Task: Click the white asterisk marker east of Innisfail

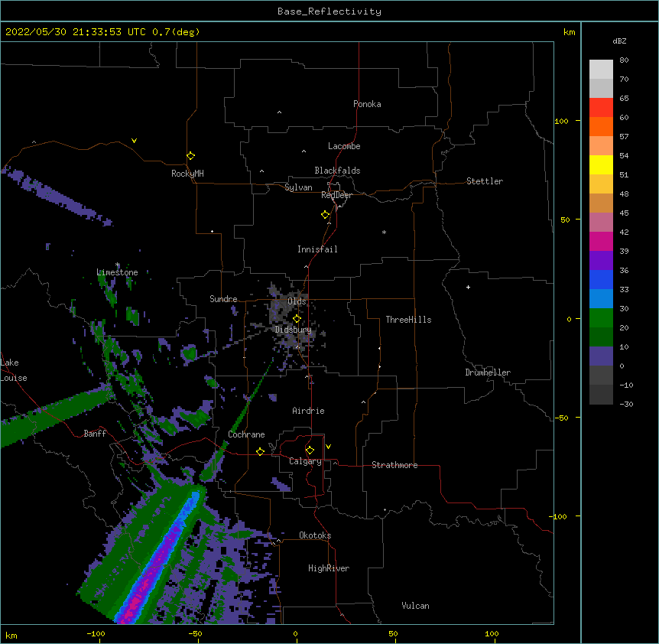Action: click(384, 232)
